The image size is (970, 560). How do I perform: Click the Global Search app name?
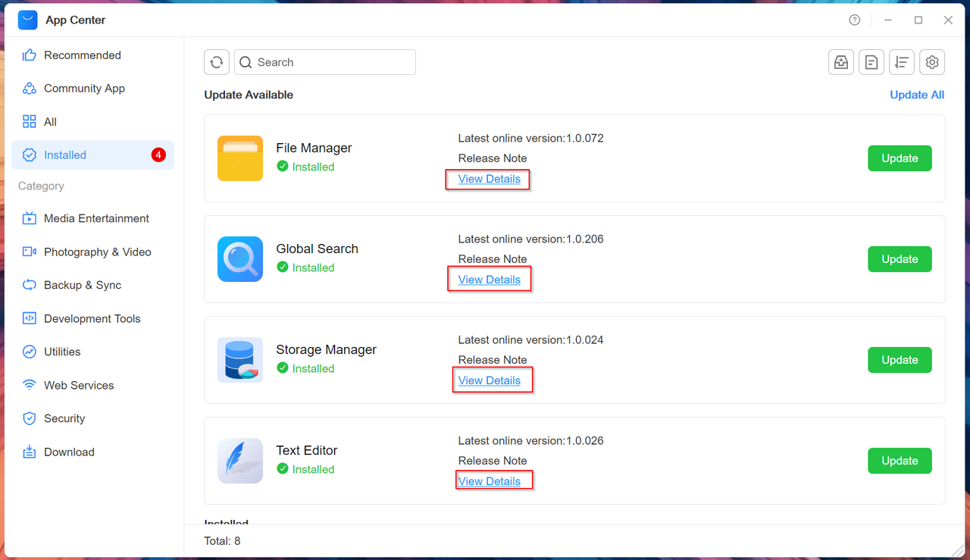pyautogui.click(x=317, y=249)
